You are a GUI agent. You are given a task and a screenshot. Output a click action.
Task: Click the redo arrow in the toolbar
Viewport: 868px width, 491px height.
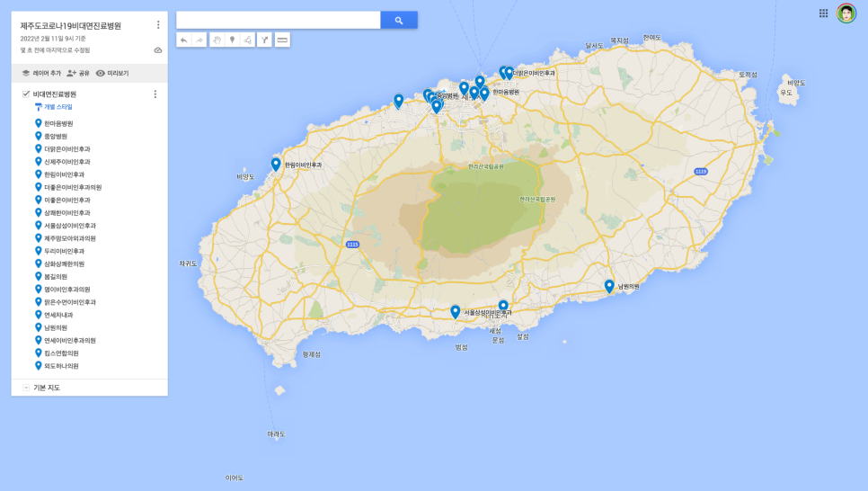(x=199, y=40)
